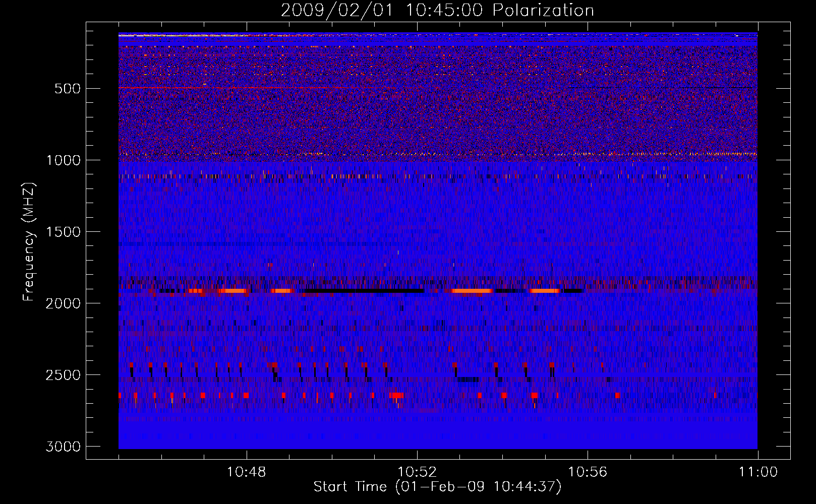Select the 3000 frequency tick label

pos(63,447)
